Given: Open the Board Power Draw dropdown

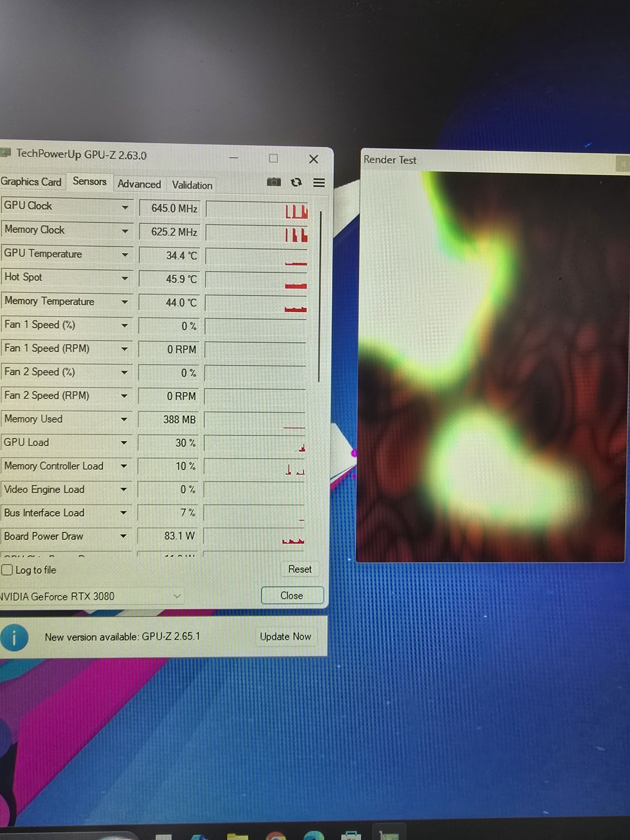Looking at the screenshot, I should [x=123, y=536].
